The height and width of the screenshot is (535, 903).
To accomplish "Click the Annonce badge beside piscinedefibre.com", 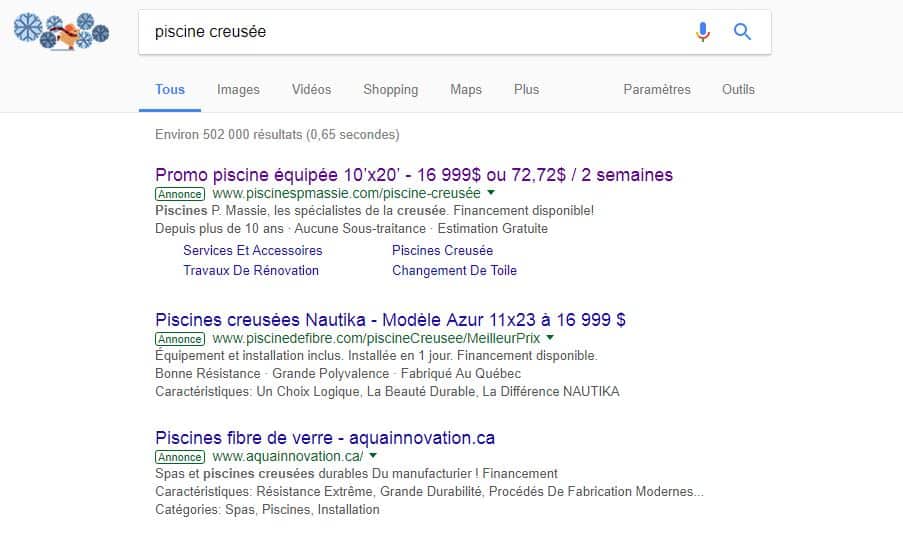I will 180,339.
